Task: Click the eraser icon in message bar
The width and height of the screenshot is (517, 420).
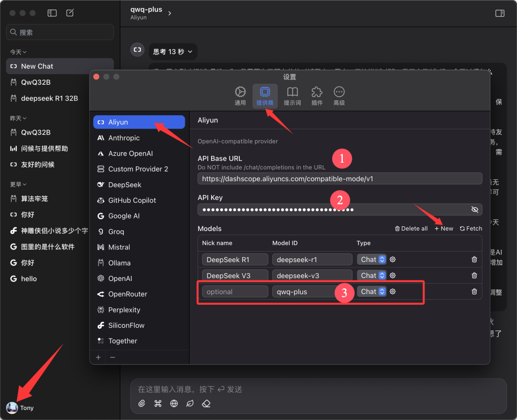Action: (206, 403)
